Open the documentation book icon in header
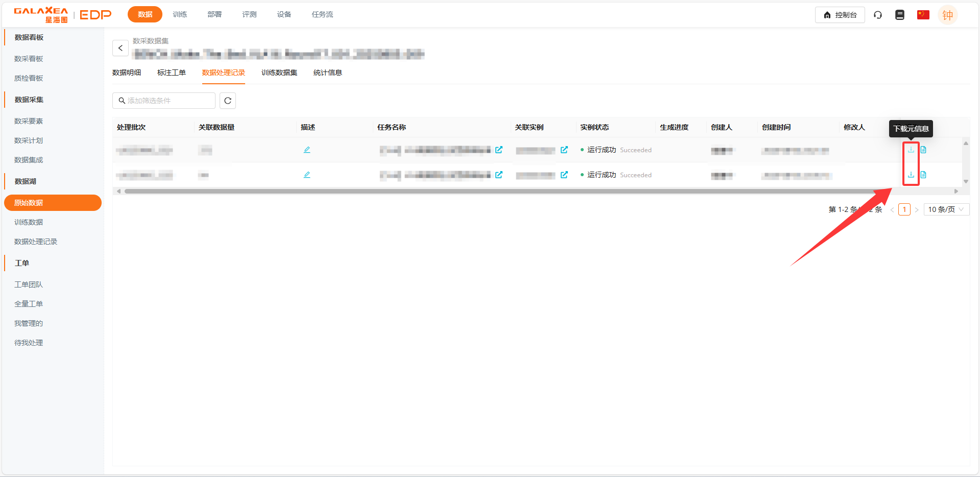Image resolution: width=980 pixels, height=477 pixels. coord(900,15)
